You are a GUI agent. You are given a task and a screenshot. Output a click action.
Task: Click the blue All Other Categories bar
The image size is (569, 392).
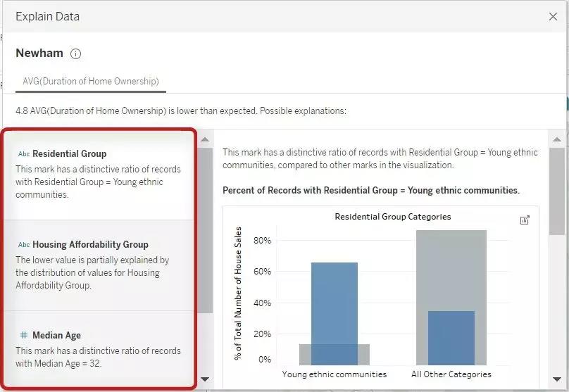(x=451, y=336)
